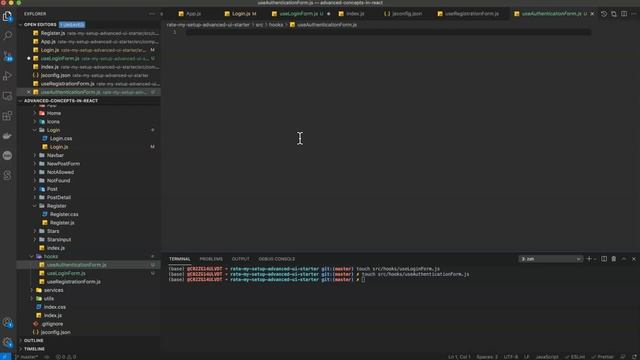Open the remote window indicator in status bar
The width and height of the screenshot is (640, 360).
coord(5,357)
